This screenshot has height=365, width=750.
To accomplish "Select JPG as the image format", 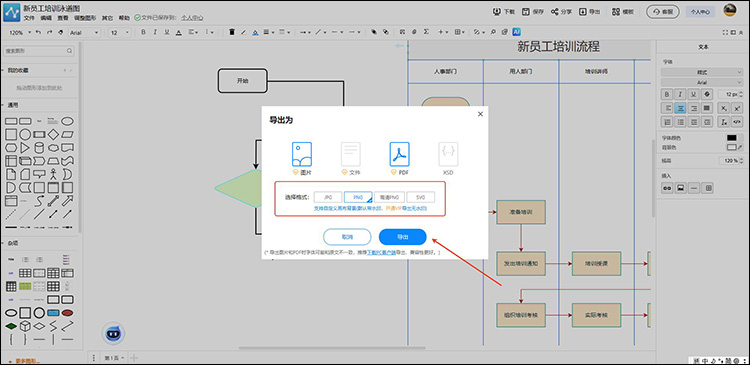I will 328,197.
